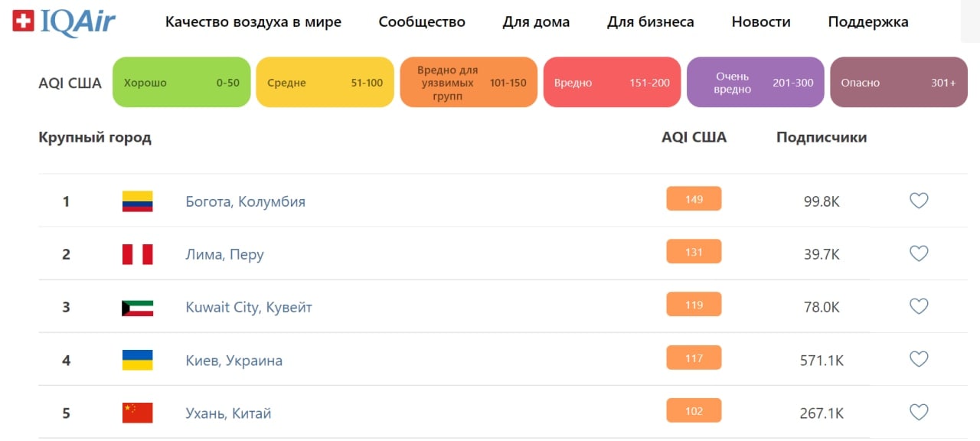Click the orange AQI 149 badge

click(694, 199)
